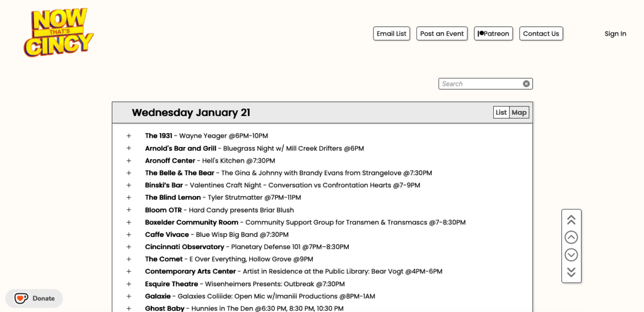644x312 pixels.
Task: Click the Now That's Cincy logo
Action: tap(58, 33)
